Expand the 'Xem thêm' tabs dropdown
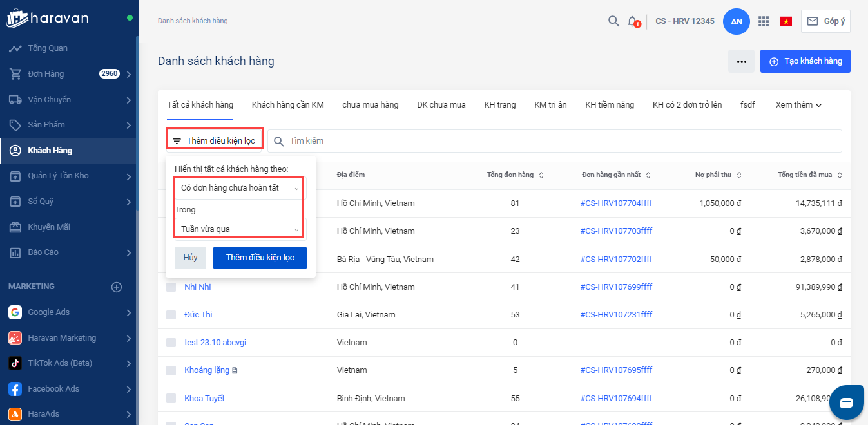Viewport: 868px width, 425px height. coord(798,105)
